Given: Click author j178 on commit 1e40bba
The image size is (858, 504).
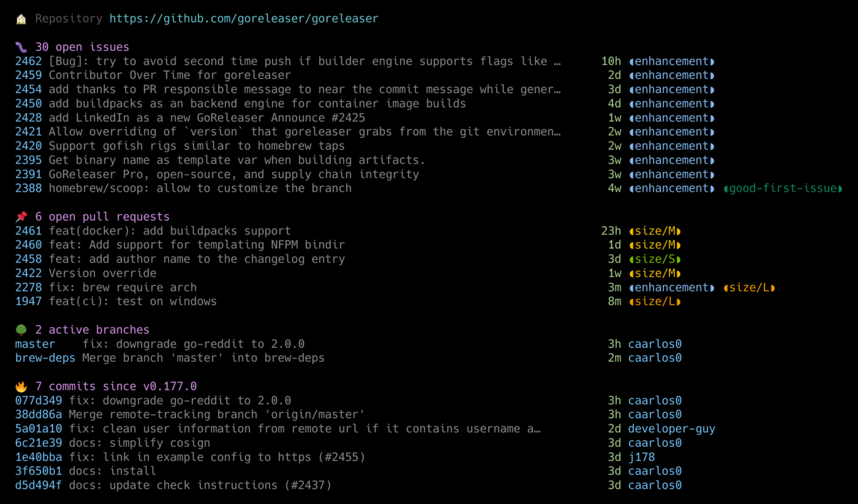Looking at the screenshot, I should click(641, 457).
